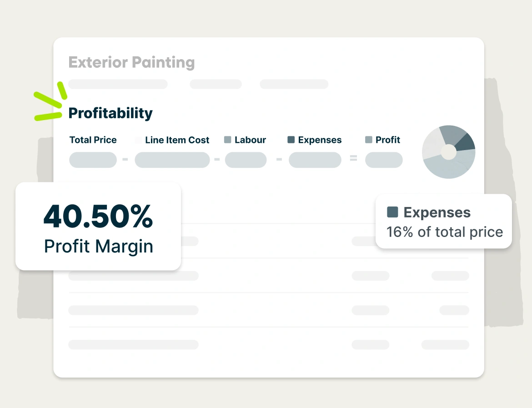Click the profitability pie chart
Screen dimensions: 532x408
448,152
